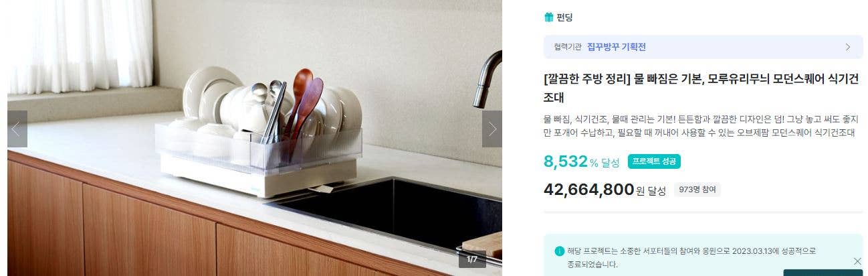868x276 pixels.
Task: Select the 42,664,800원 달성 amount
Action: tap(605, 190)
